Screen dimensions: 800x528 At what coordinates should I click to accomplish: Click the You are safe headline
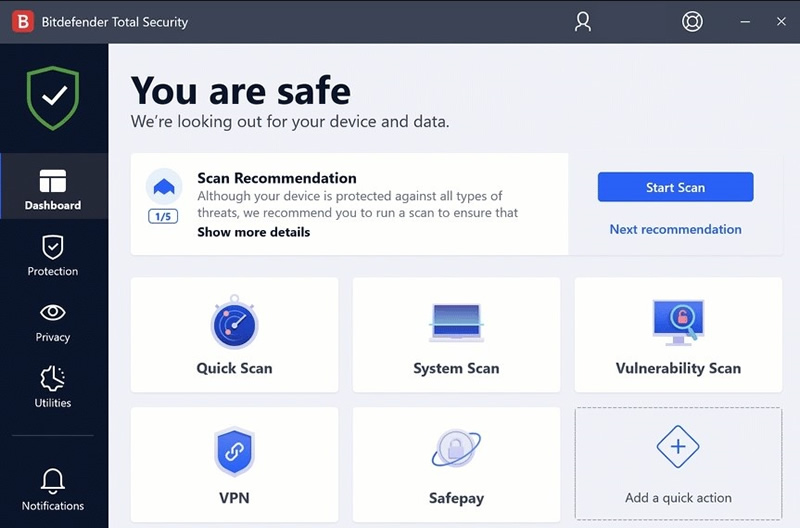tap(240, 91)
